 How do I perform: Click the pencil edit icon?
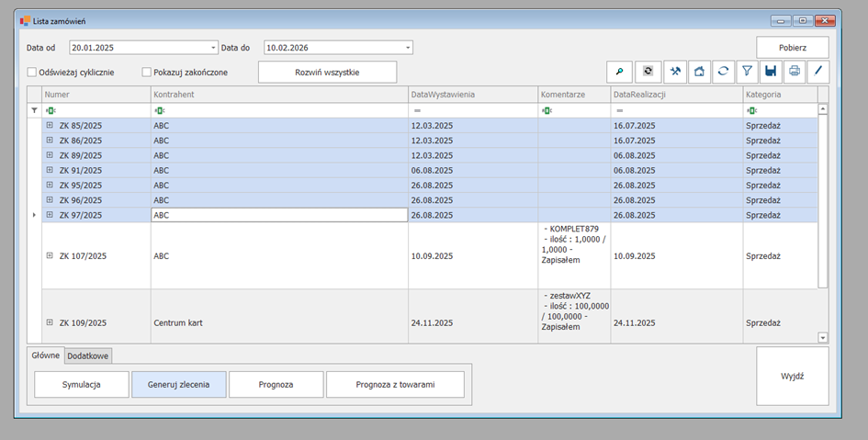817,72
